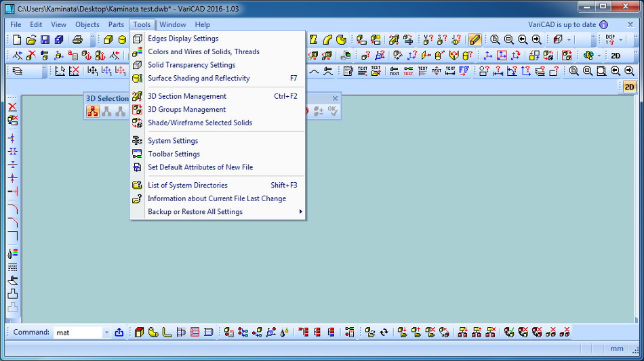
Task: Switch to 2D using second-row 2D button
Action: (x=616, y=56)
